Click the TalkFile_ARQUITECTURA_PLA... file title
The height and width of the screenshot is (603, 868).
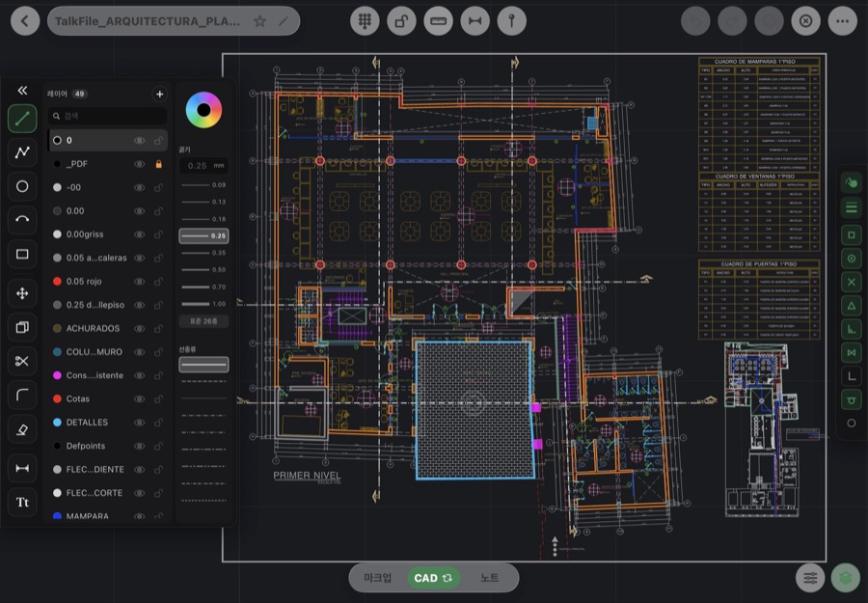[148, 21]
